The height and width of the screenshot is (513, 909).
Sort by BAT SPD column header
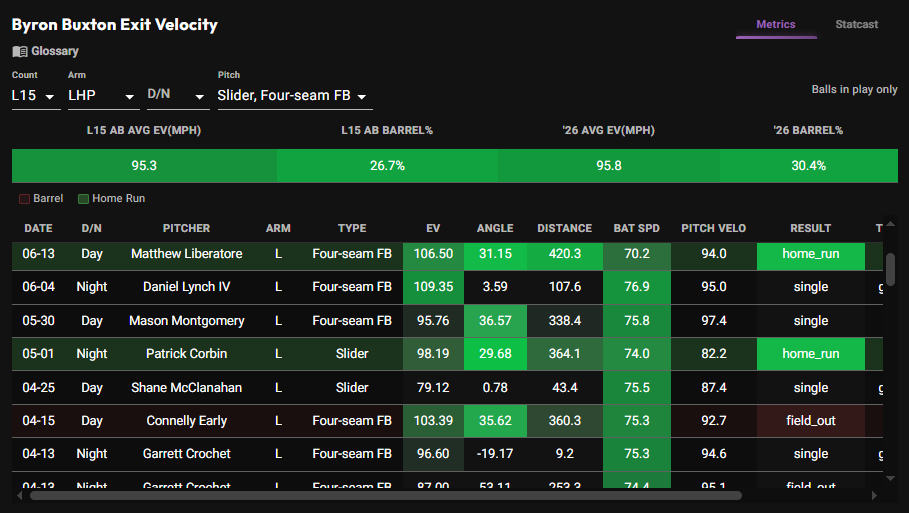(637, 228)
